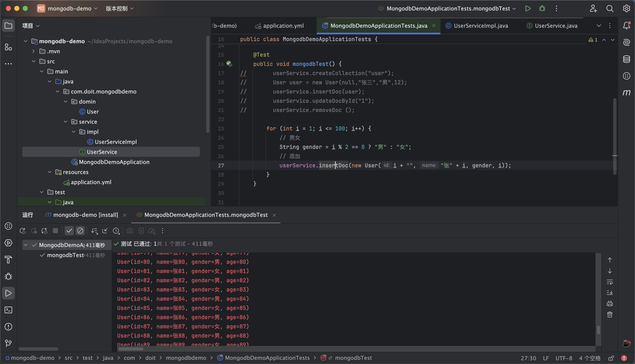Open the Git tool window icon

[x=8, y=343]
